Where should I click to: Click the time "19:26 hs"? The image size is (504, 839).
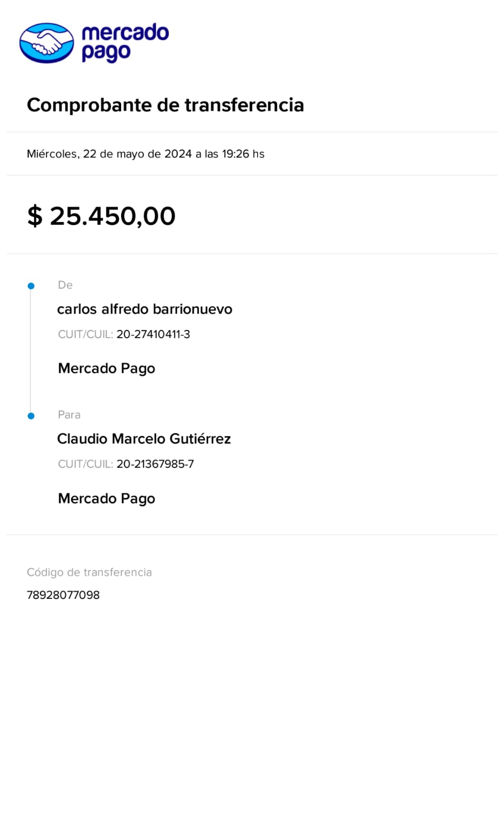(x=243, y=154)
